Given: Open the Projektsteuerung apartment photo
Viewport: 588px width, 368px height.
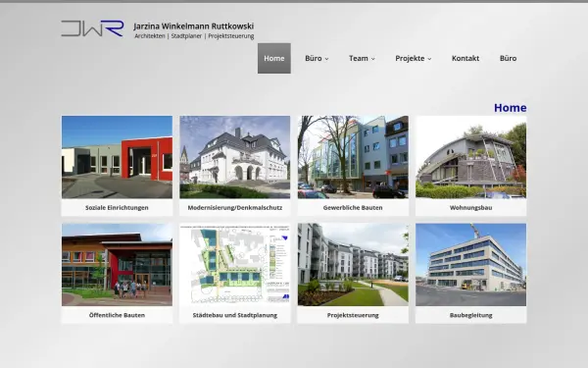Looking at the screenshot, I should [x=353, y=265].
